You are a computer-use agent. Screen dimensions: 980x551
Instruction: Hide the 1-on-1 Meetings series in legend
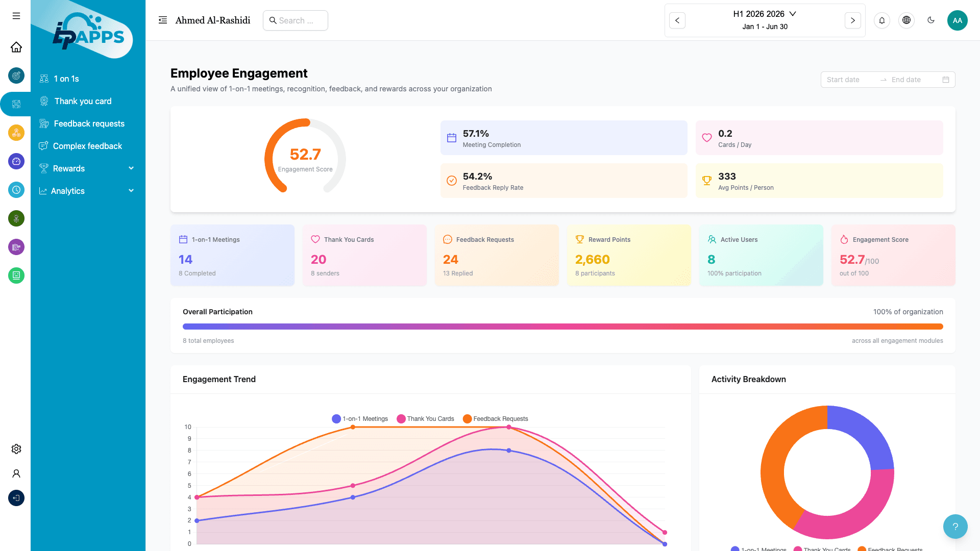[x=360, y=418]
